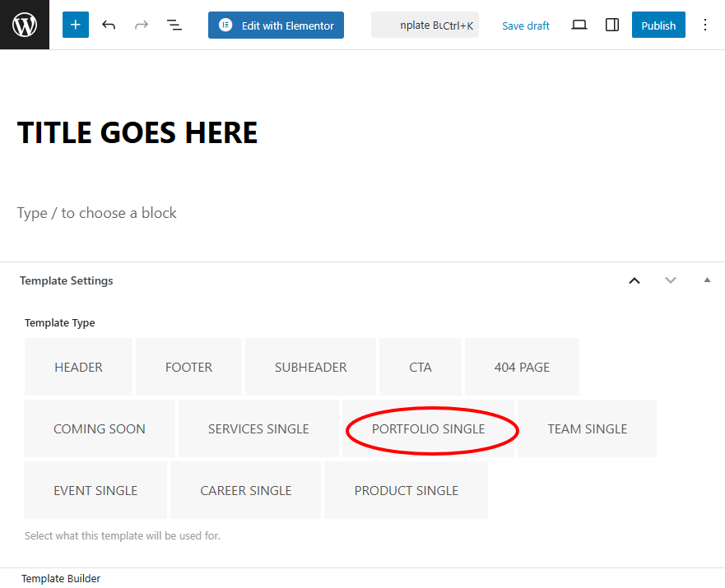This screenshot has height=588, width=725.
Task: Move Template Settings panel down
Action: [671, 280]
